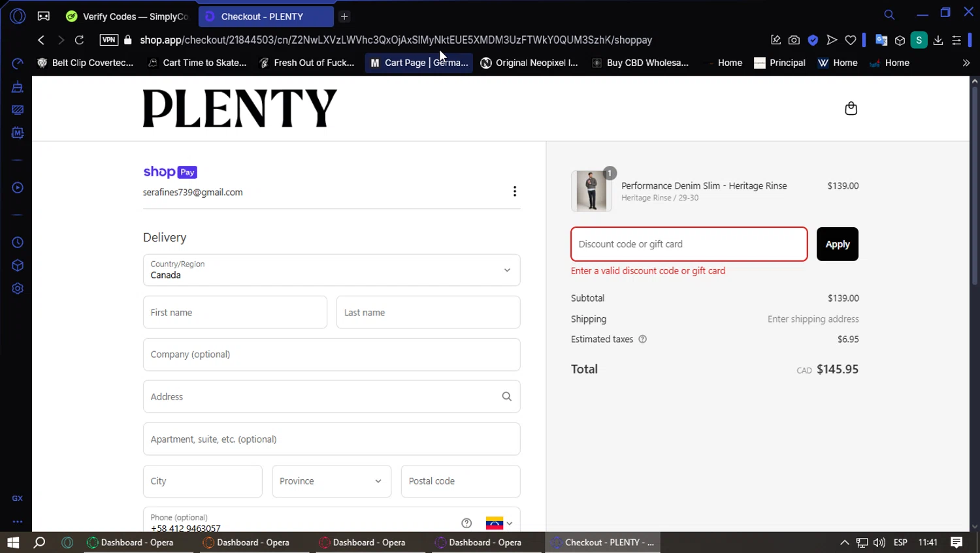Open the tab search magnifier icon

coord(889,14)
